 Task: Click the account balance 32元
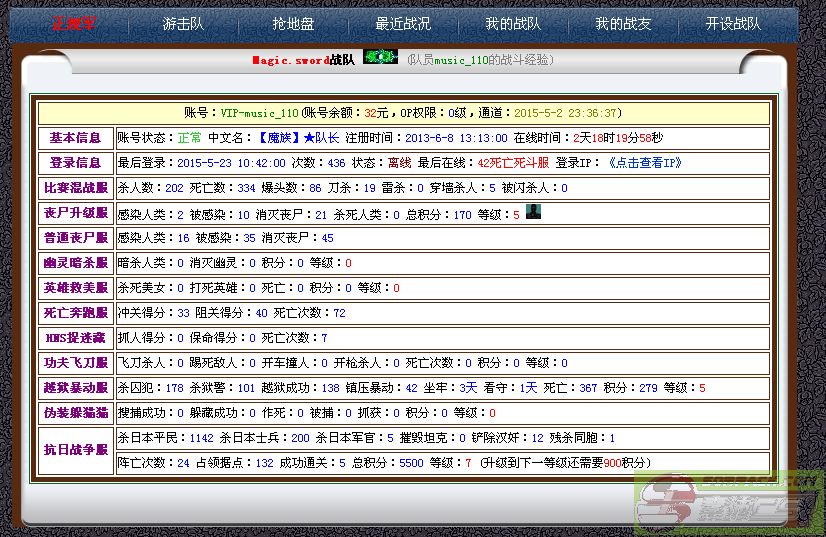376,113
